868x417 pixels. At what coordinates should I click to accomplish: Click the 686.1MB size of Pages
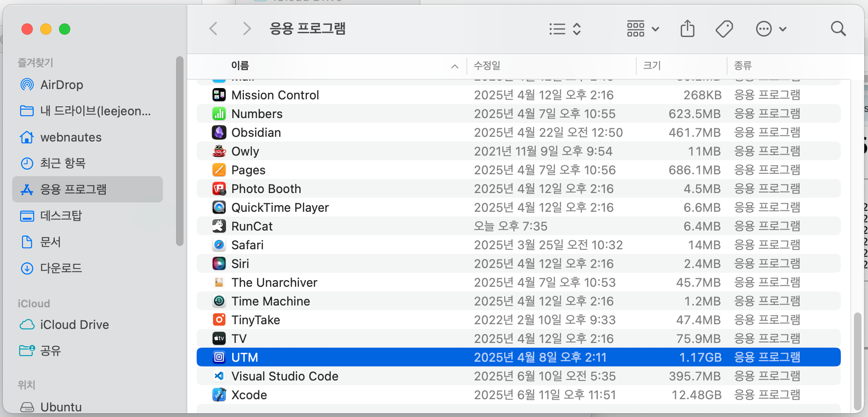(695, 170)
